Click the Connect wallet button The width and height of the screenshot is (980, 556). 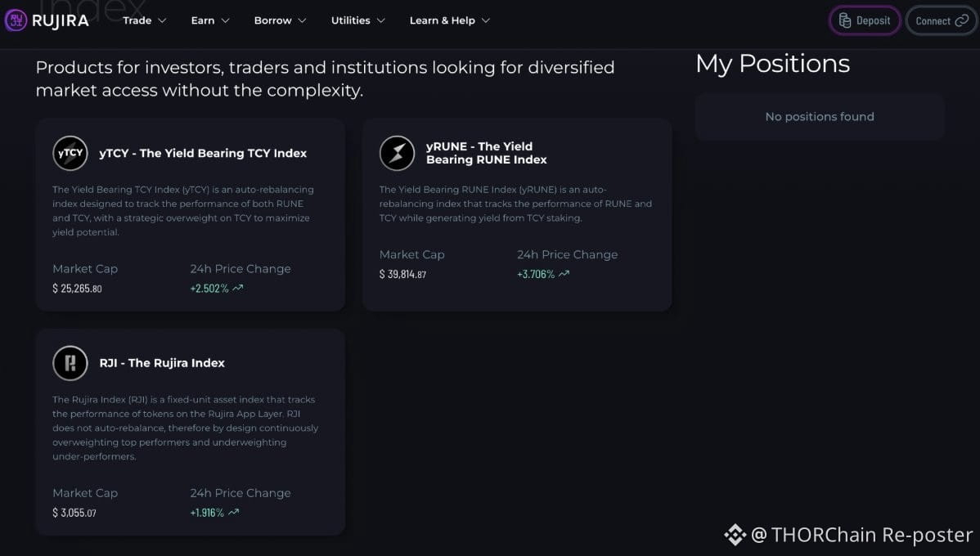click(x=942, y=20)
